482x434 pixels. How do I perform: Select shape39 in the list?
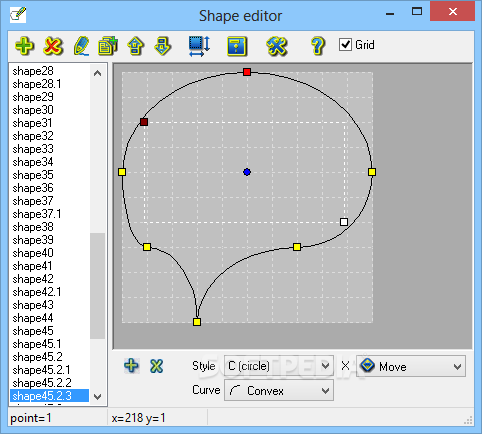[x=33, y=240]
